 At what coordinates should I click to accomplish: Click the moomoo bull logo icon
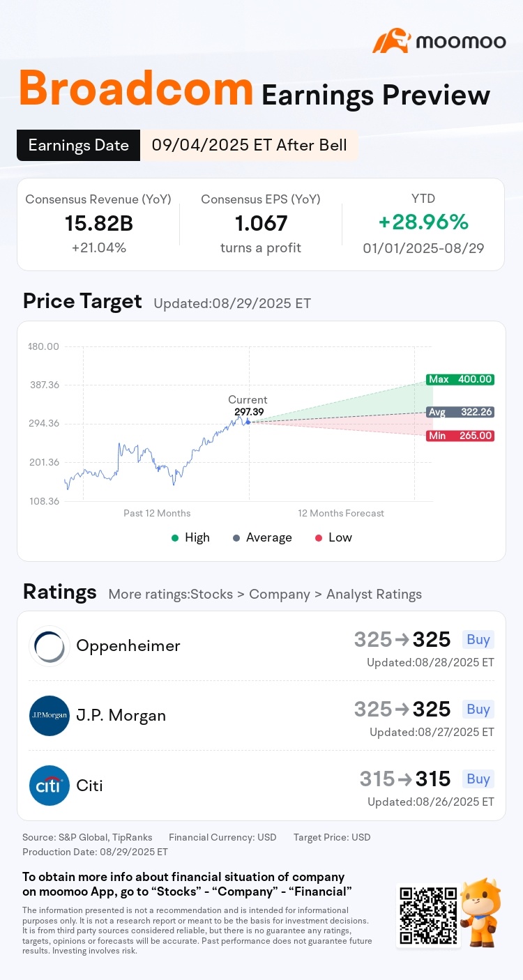(391, 41)
